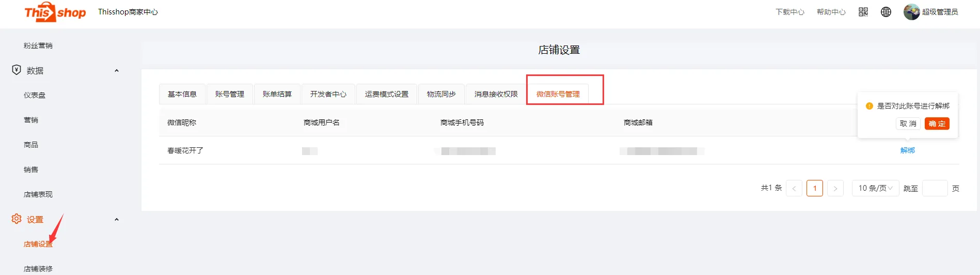The width and height of the screenshot is (980, 275).
Task: Open 店铺装修 in the sidebar
Action: click(38, 269)
